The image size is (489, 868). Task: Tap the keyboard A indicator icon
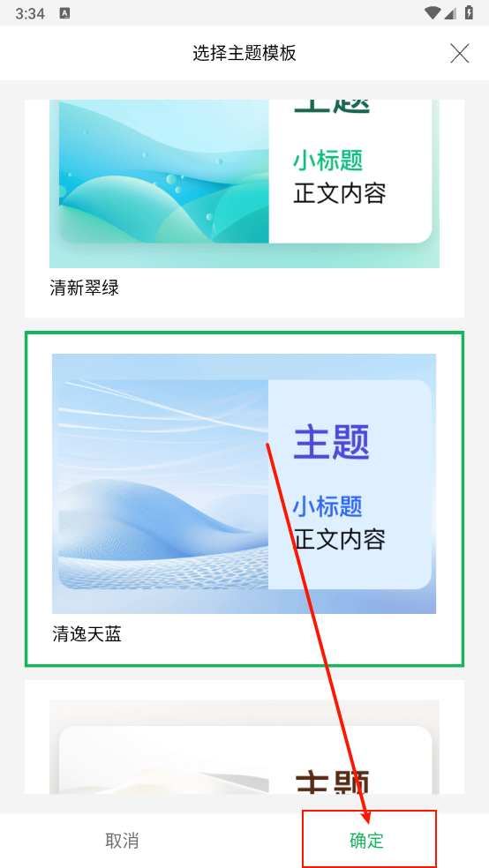click(64, 13)
